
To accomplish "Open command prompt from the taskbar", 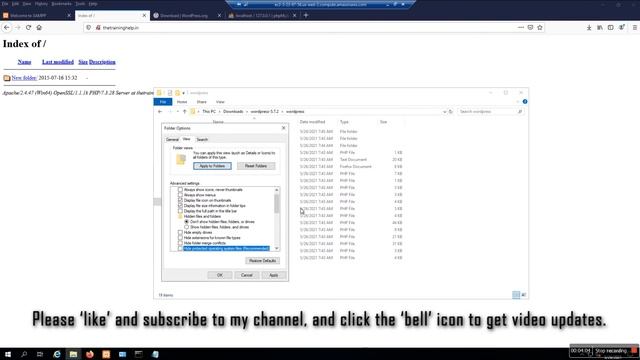I will (x=138, y=354).
